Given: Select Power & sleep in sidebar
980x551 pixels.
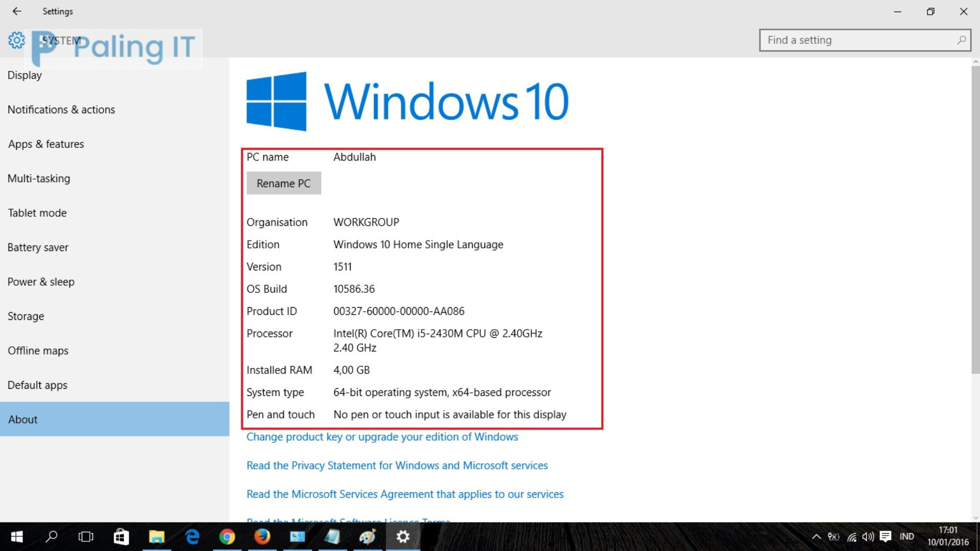Looking at the screenshot, I should point(114,282).
